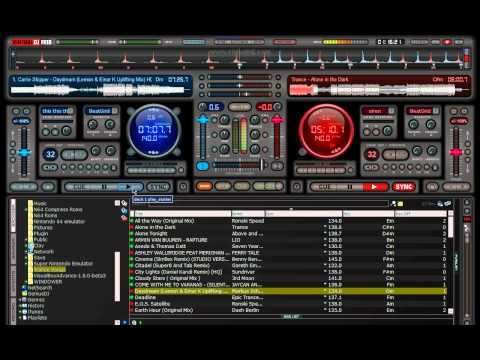Select track 'All the Way (Original Mix)'
Image resolution: width=480 pixels, height=360 pixels.
(288, 221)
